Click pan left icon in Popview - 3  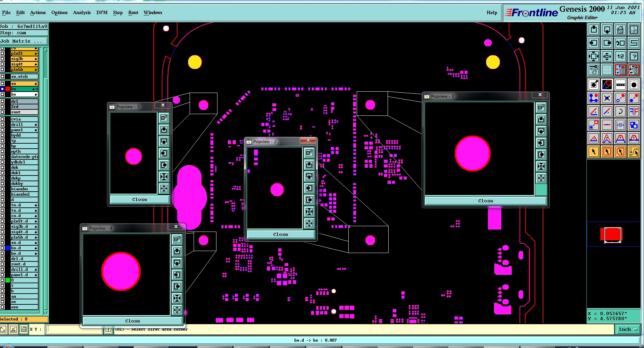point(164,153)
